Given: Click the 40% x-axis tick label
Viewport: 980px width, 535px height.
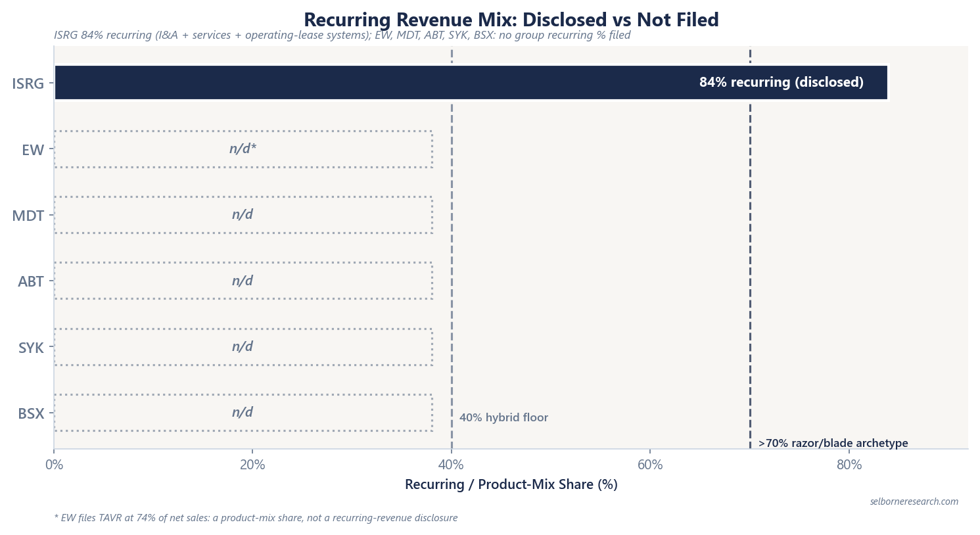Looking at the screenshot, I should 451,465.
